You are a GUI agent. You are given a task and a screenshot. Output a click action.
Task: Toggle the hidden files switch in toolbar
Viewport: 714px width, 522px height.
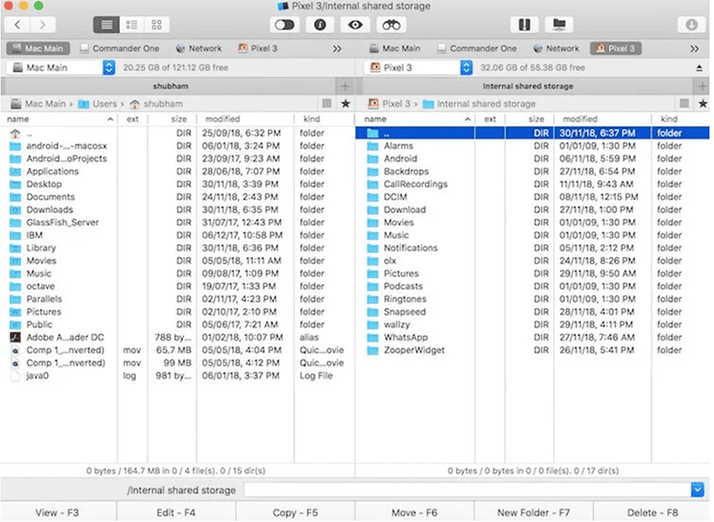[287, 24]
